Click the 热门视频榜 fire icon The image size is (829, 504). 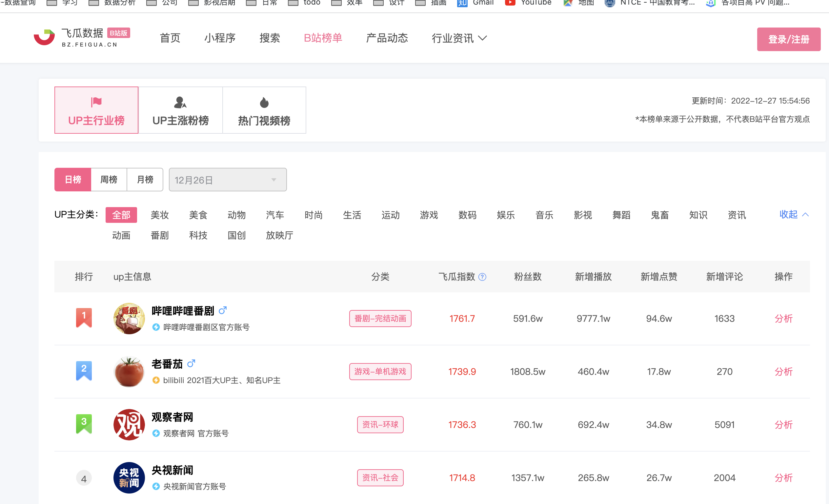(264, 102)
